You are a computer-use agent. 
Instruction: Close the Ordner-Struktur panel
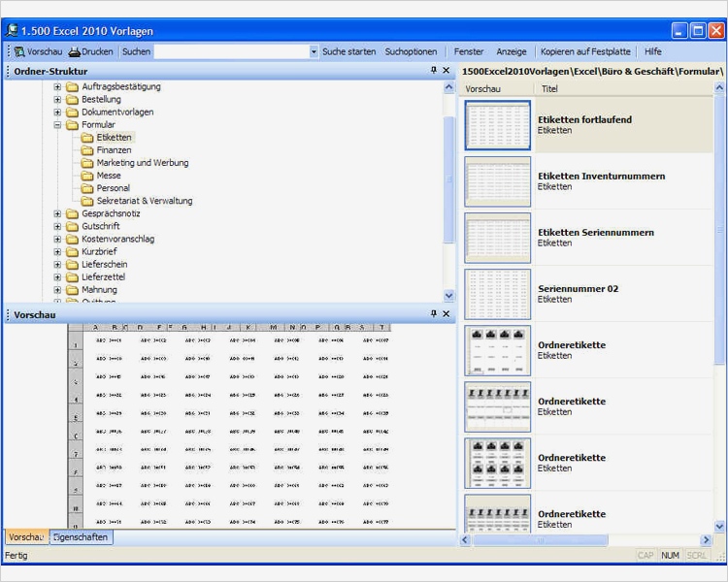(447, 71)
